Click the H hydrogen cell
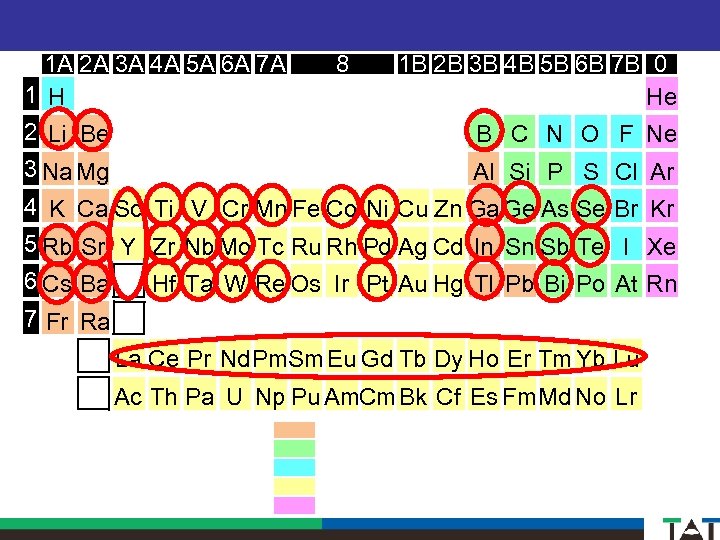Screen dimensions: 720x540 [x=57, y=94]
